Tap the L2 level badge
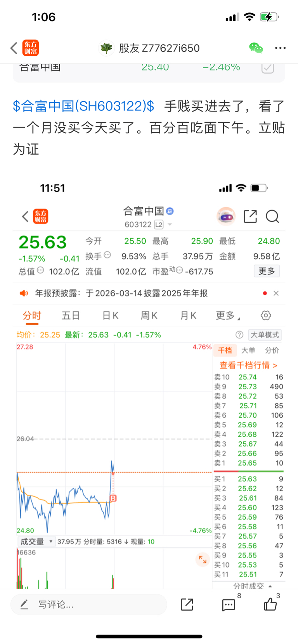 (x=159, y=225)
